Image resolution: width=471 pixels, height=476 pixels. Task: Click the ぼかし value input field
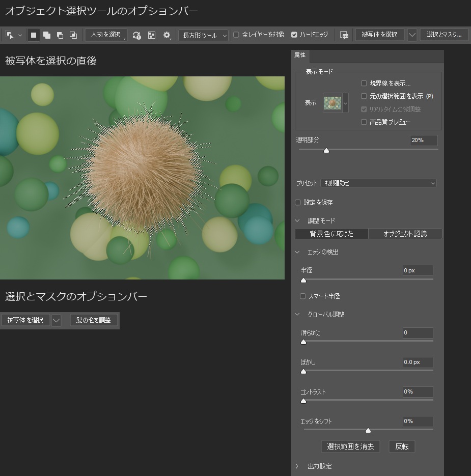(x=418, y=362)
